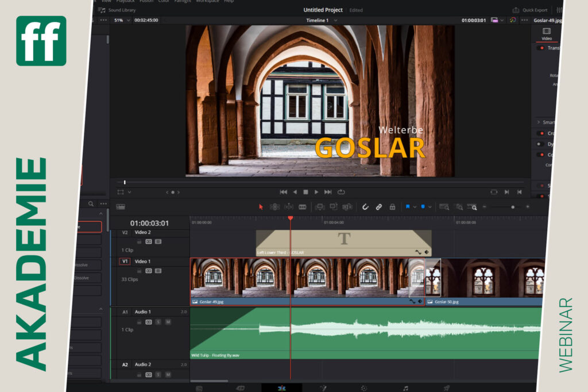Click the match frame icon below viewer
The height and width of the screenshot is (392, 588).
[x=494, y=192]
